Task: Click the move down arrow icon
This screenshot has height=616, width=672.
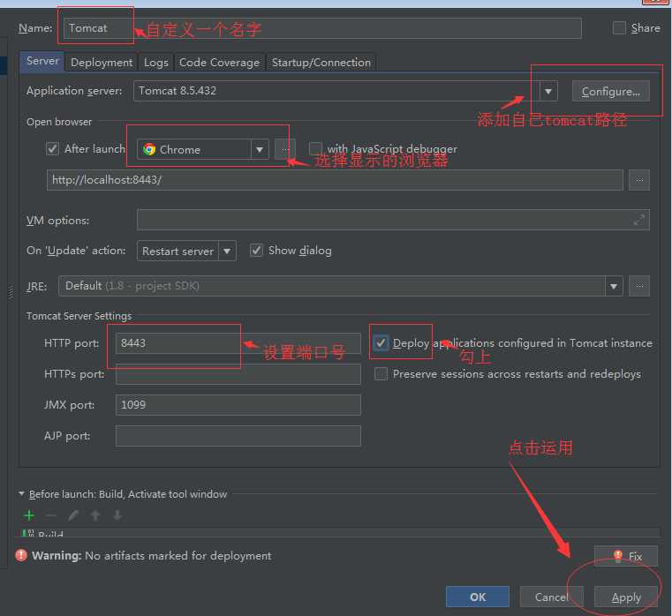Action: pos(117,515)
